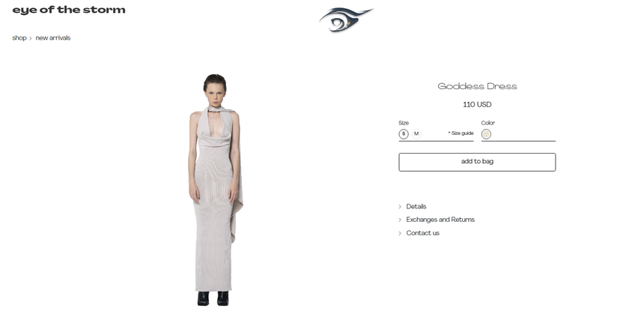Open the 'new arrivals' breadcrumb
The height and width of the screenshot is (320, 644).
53,37
